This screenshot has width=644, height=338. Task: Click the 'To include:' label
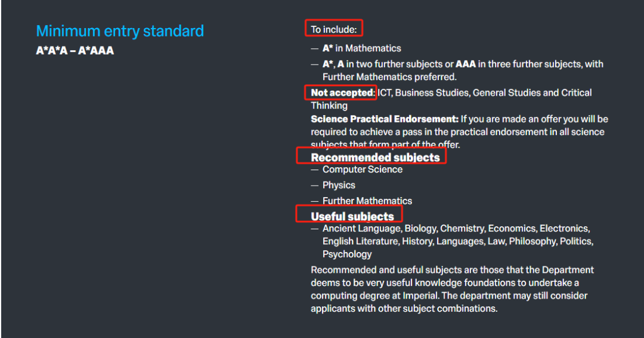click(333, 30)
